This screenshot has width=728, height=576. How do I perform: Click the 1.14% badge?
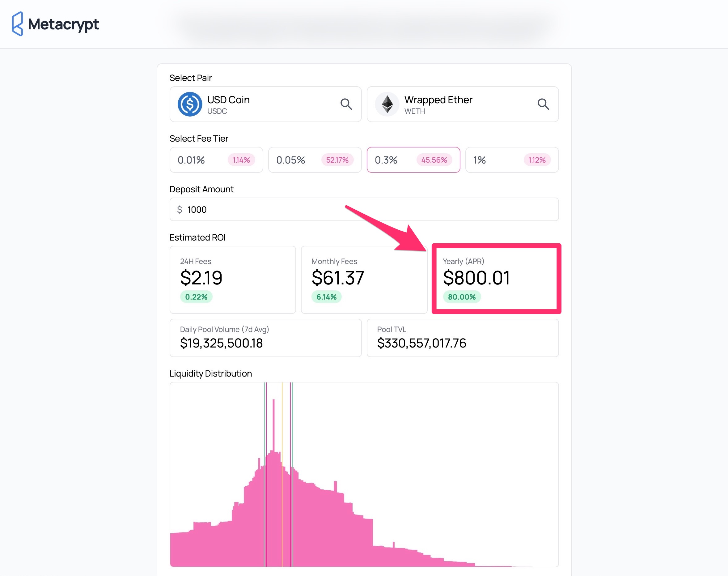point(241,160)
